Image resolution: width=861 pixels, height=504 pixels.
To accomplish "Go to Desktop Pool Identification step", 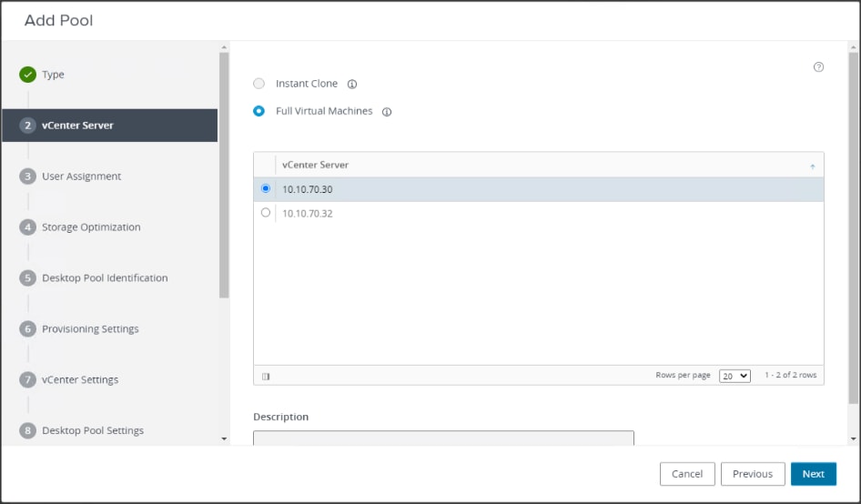I will (105, 278).
